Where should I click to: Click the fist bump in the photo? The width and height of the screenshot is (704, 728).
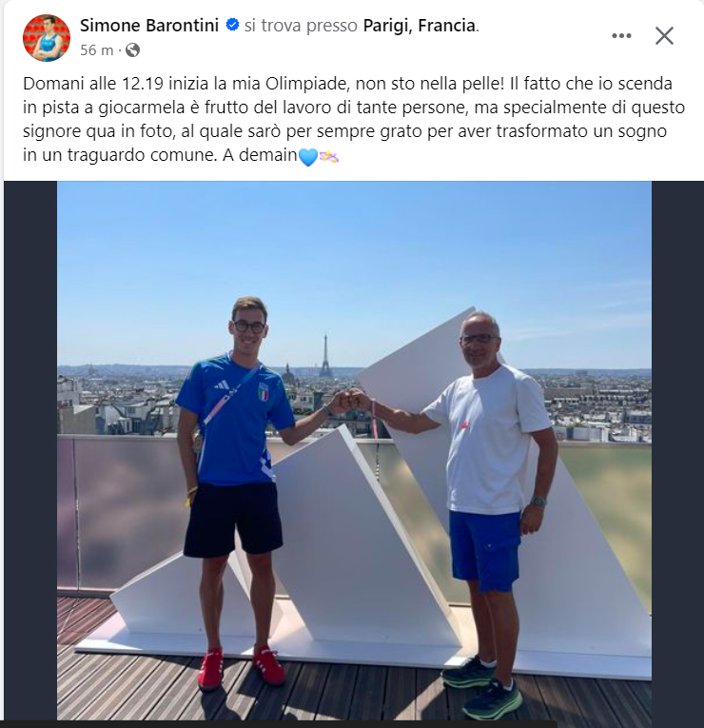pyautogui.click(x=354, y=400)
